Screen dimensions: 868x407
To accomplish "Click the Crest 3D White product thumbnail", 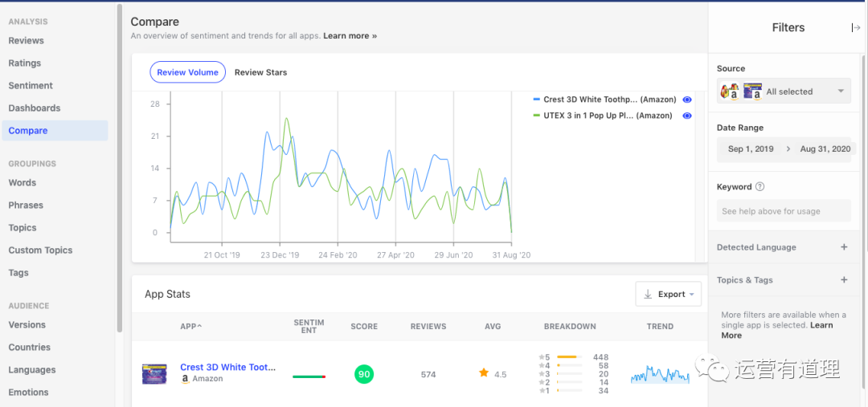I will pos(154,373).
